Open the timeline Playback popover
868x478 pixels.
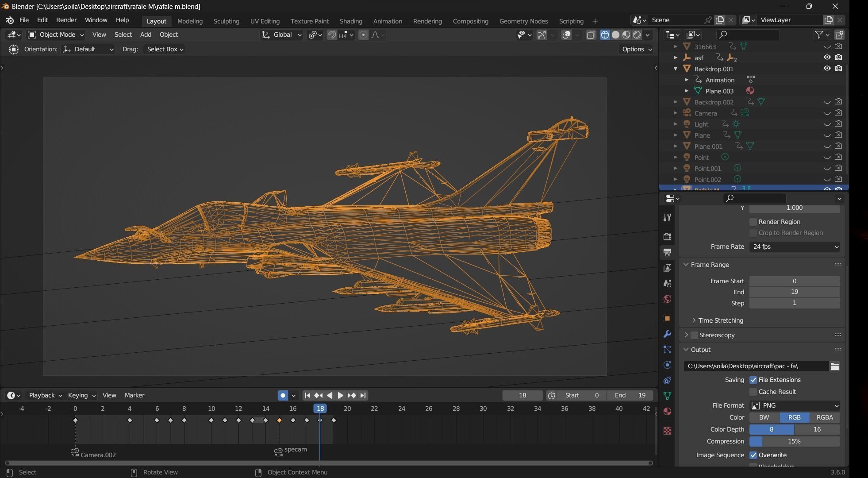pyautogui.click(x=45, y=396)
